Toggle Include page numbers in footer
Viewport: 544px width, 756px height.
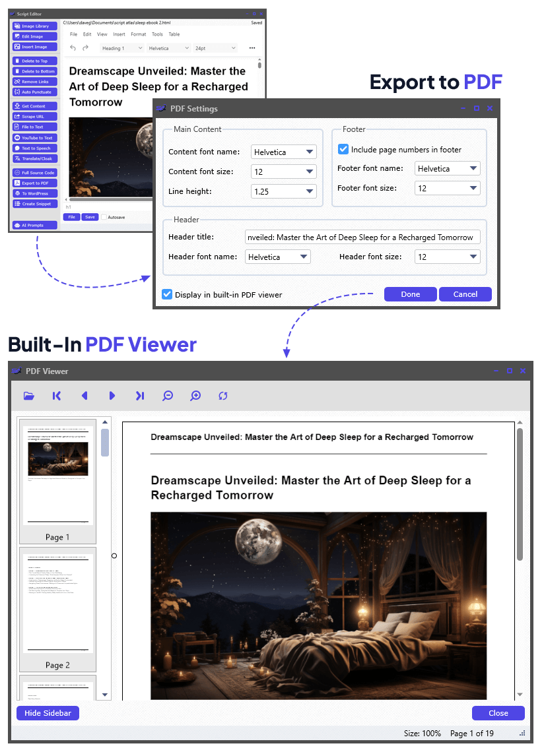tap(343, 150)
